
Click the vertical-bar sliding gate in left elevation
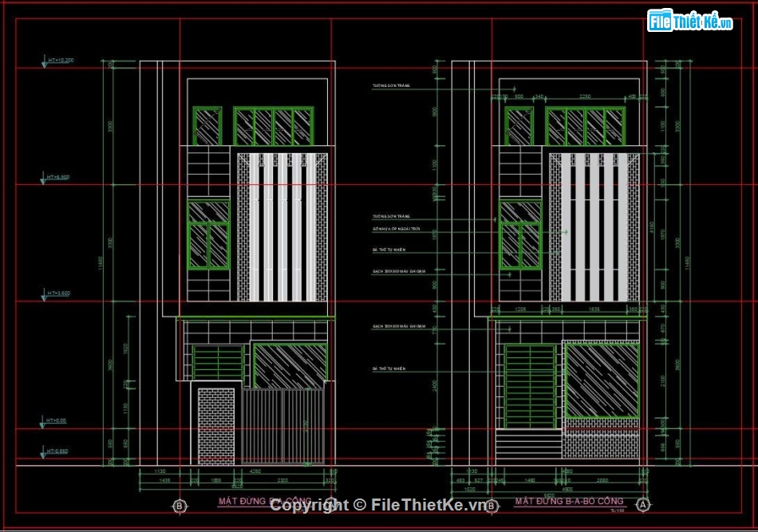(x=283, y=426)
